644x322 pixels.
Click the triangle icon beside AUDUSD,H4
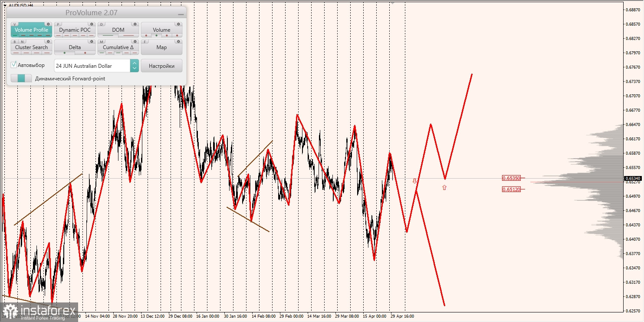pyautogui.click(x=5, y=5)
